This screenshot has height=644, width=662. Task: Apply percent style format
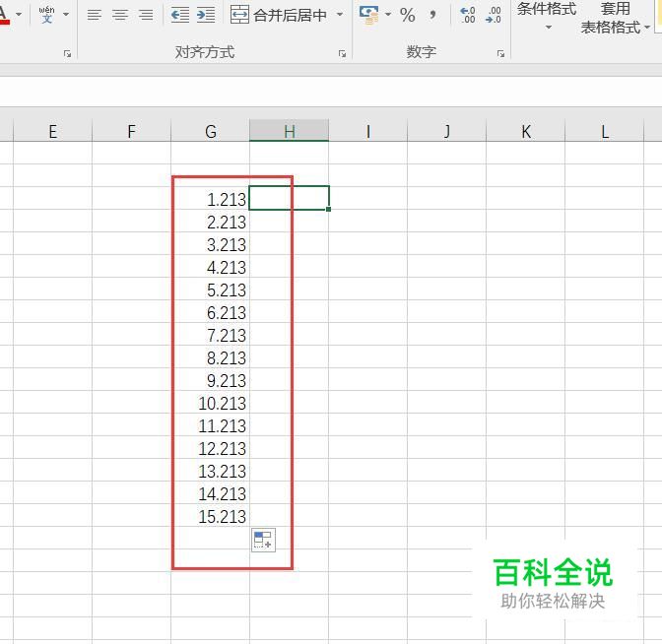point(408,15)
